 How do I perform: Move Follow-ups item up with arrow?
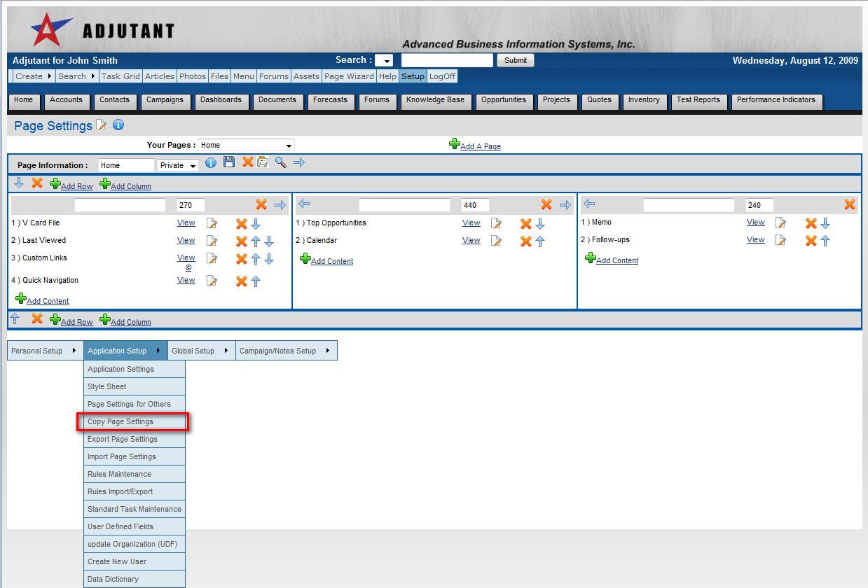click(x=825, y=240)
